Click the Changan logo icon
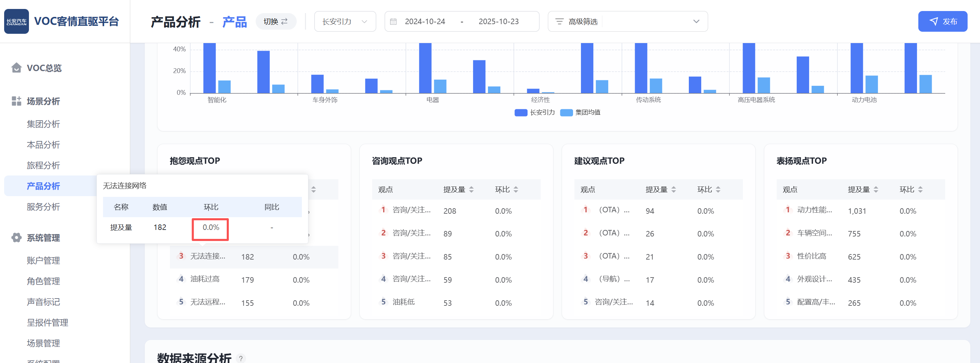 tap(16, 21)
